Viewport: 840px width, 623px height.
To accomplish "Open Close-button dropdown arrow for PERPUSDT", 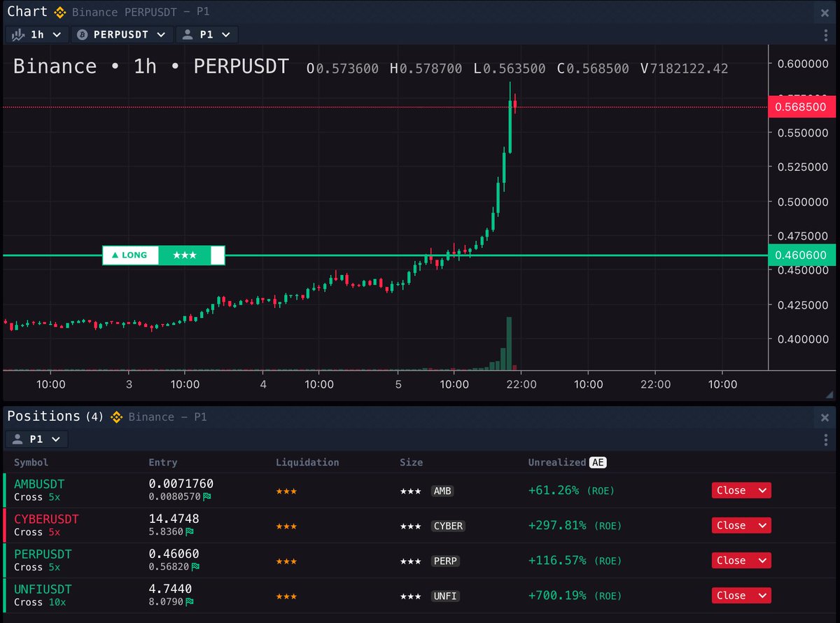I will point(762,561).
